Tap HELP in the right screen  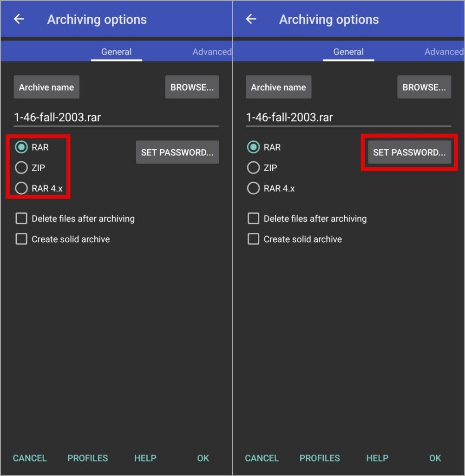[377, 458]
